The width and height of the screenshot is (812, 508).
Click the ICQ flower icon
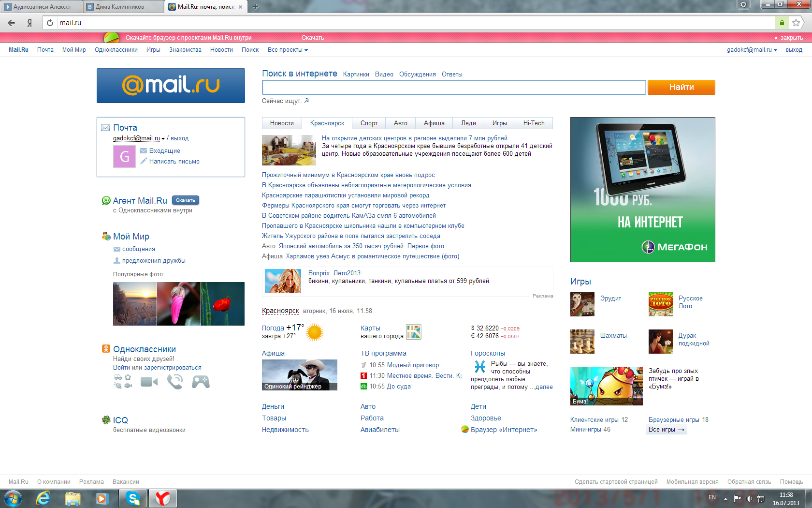[106, 420]
